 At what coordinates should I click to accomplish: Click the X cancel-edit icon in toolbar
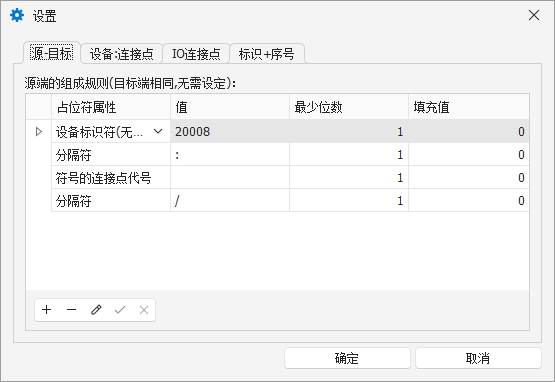click(x=144, y=310)
